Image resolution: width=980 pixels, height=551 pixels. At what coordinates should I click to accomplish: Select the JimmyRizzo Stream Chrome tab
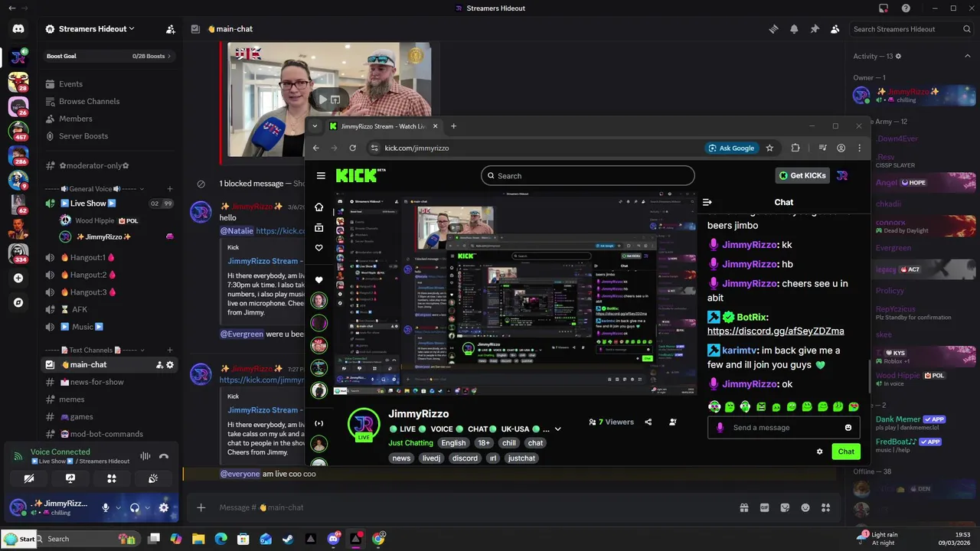(x=384, y=126)
